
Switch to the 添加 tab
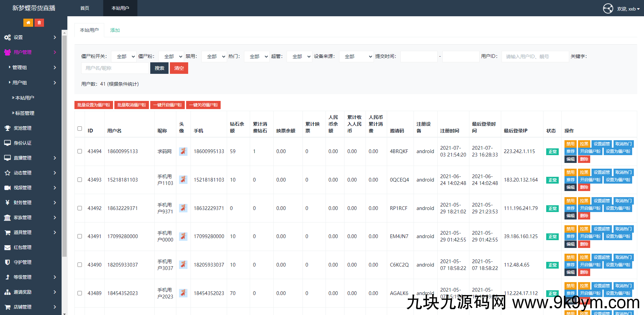[115, 30]
